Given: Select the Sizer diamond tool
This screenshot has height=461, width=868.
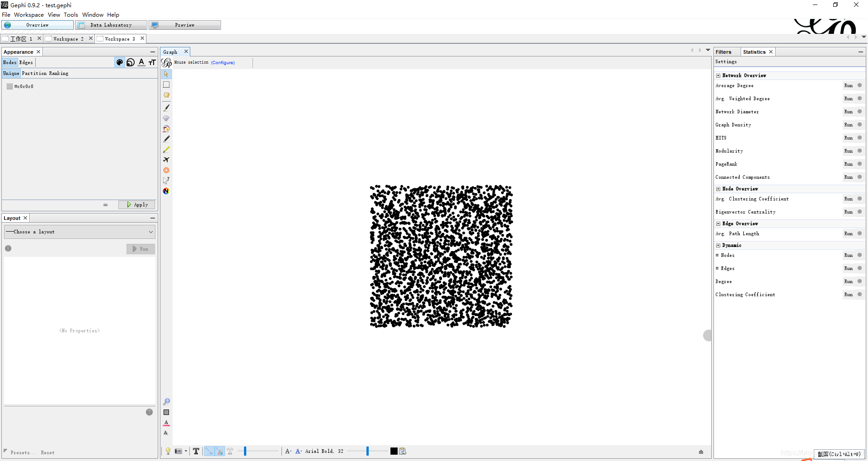Looking at the screenshot, I should (x=166, y=118).
